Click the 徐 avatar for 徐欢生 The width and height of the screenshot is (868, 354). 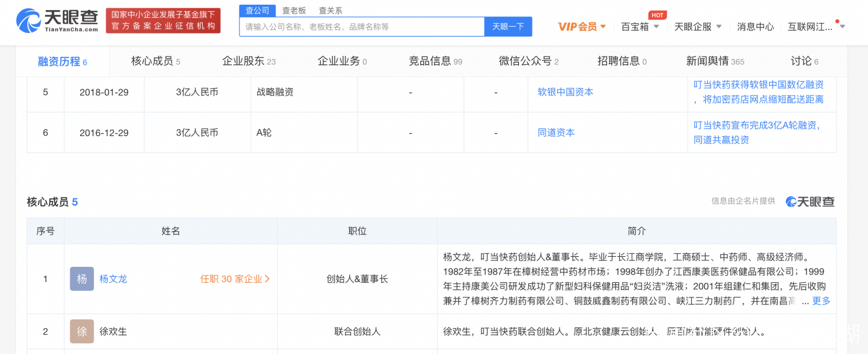point(82,331)
